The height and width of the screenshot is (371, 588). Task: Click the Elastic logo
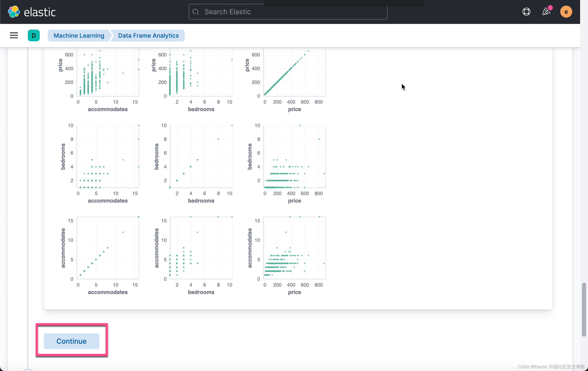(x=32, y=12)
